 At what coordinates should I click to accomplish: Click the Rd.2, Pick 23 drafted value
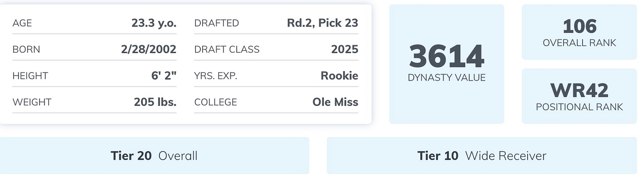coord(322,23)
